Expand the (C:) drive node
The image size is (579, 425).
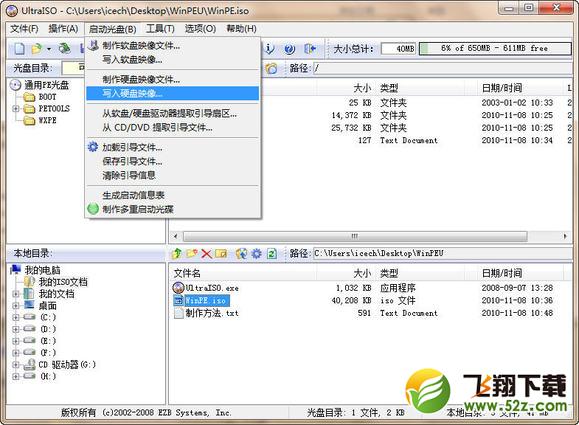(15, 317)
